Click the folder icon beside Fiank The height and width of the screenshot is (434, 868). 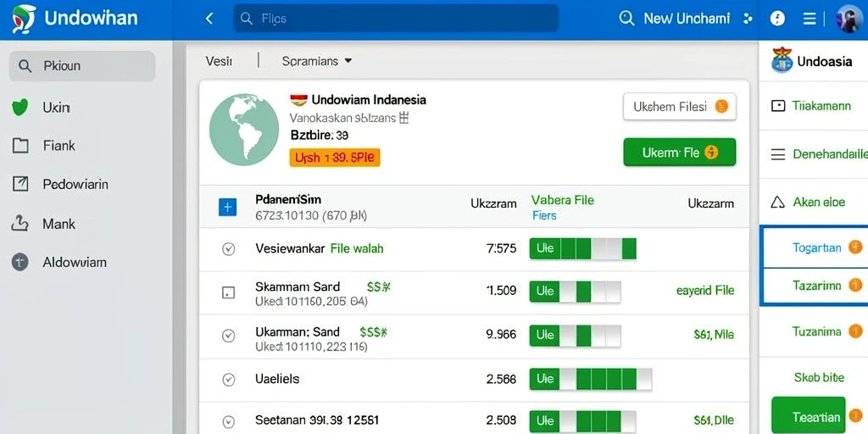click(20, 146)
